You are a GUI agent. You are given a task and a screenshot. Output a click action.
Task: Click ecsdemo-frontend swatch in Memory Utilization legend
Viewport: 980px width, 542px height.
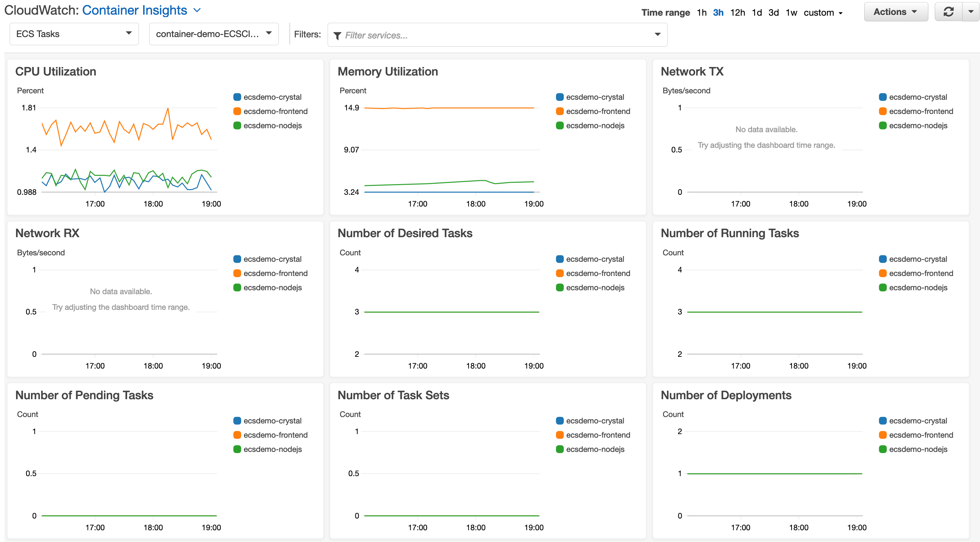click(560, 111)
